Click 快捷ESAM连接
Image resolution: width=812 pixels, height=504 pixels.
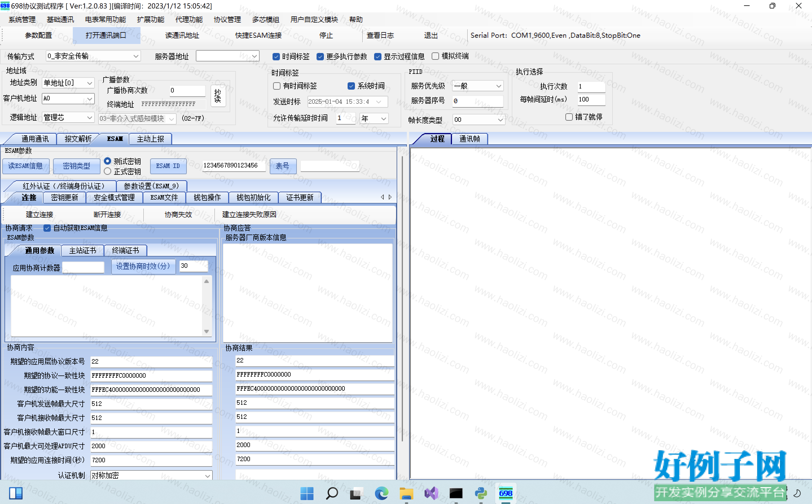(258, 35)
